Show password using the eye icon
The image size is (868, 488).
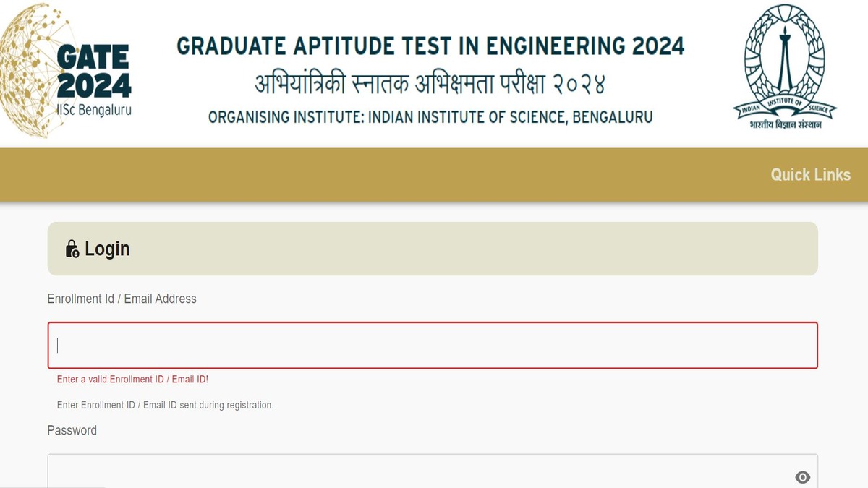tap(802, 477)
